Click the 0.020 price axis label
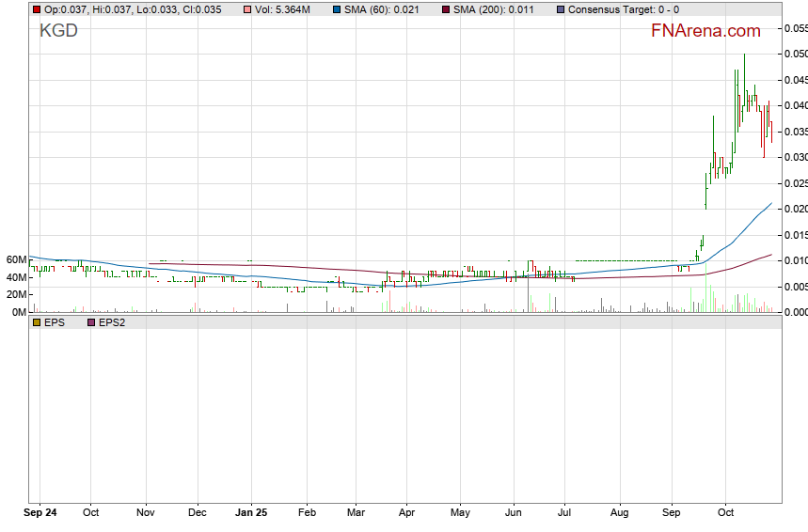 (x=795, y=209)
